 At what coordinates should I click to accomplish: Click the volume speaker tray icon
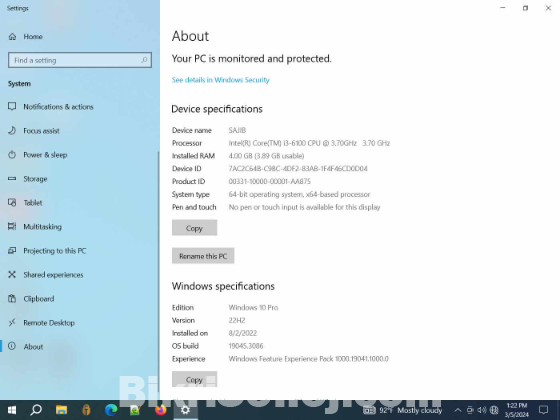tap(482, 410)
